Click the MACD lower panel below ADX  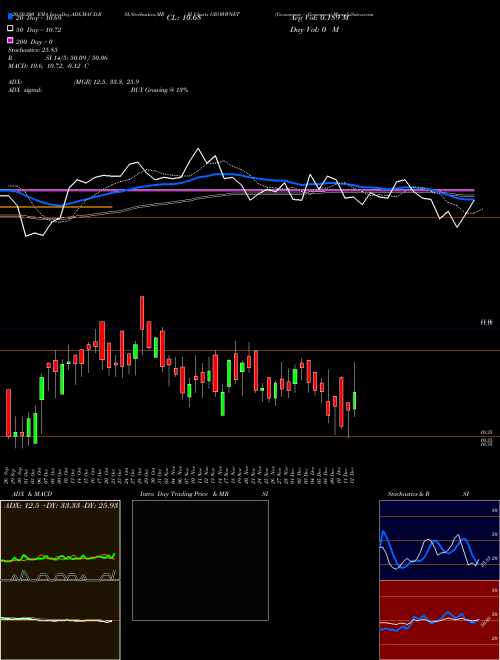[60, 620]
